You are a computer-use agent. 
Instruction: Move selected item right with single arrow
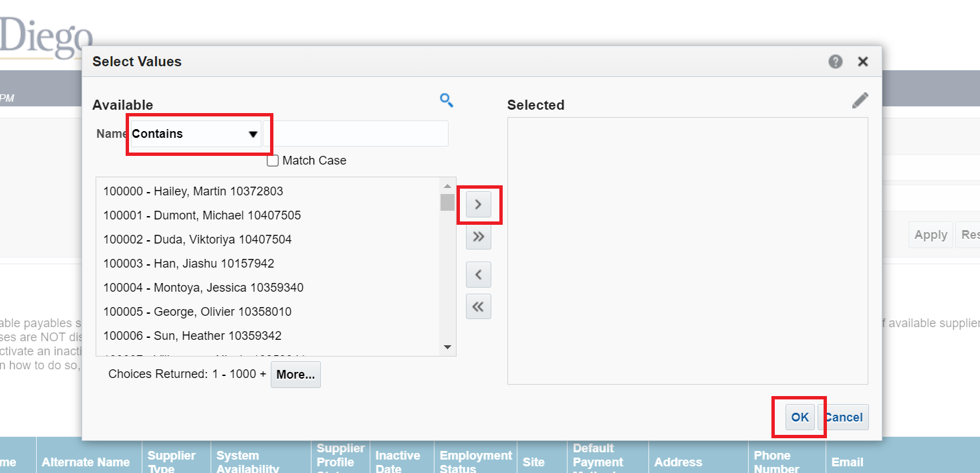[478, 205]
